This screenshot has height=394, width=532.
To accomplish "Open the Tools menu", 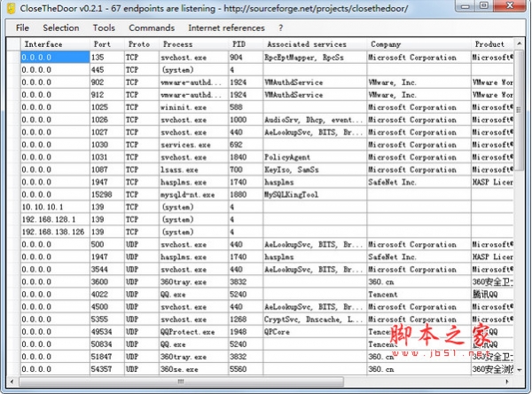I will click(104, 28).
